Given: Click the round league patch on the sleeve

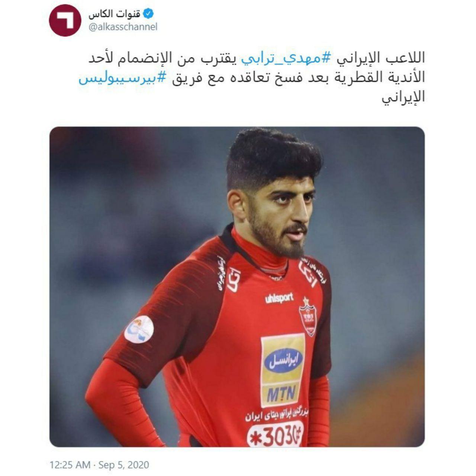Looking at the screenshot, I should (139, 329).
